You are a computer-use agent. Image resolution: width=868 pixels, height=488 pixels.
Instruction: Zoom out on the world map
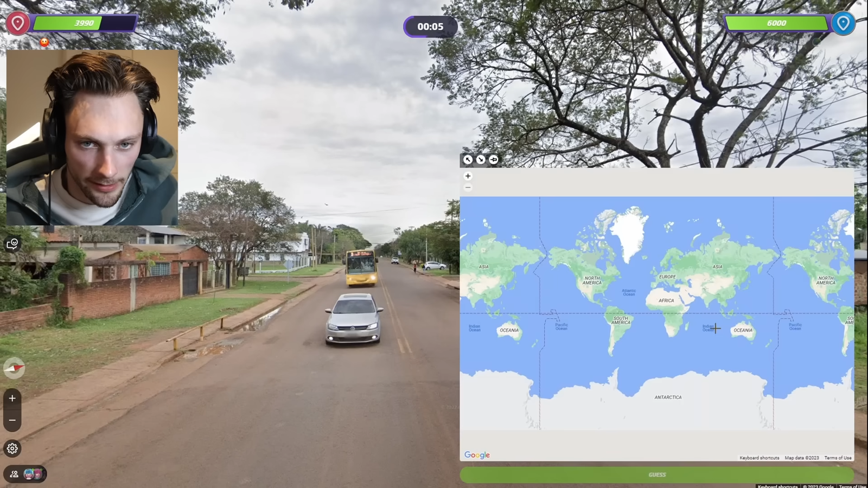(468, 188)
